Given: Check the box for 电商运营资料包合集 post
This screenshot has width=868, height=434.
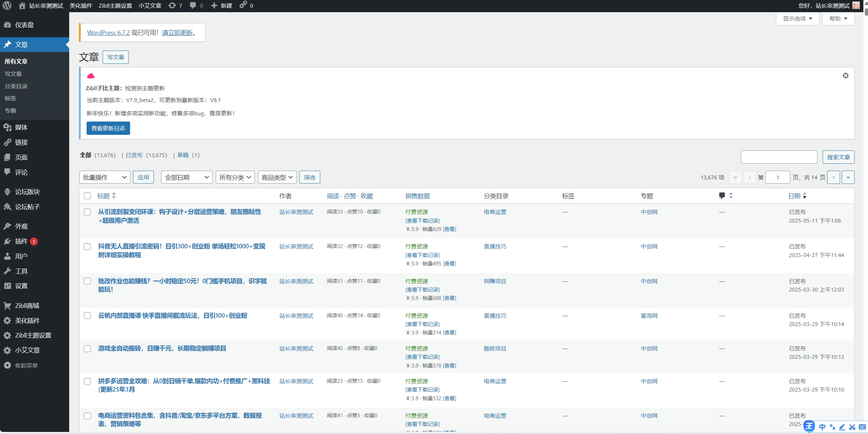Looking at the screenshot, I should pos(87,416).
